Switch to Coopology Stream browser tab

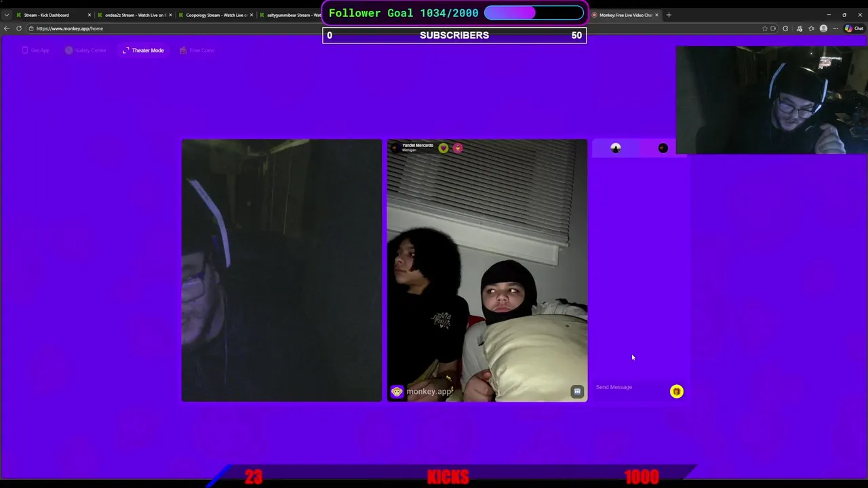pyautogui.click(x=216, y=15)
